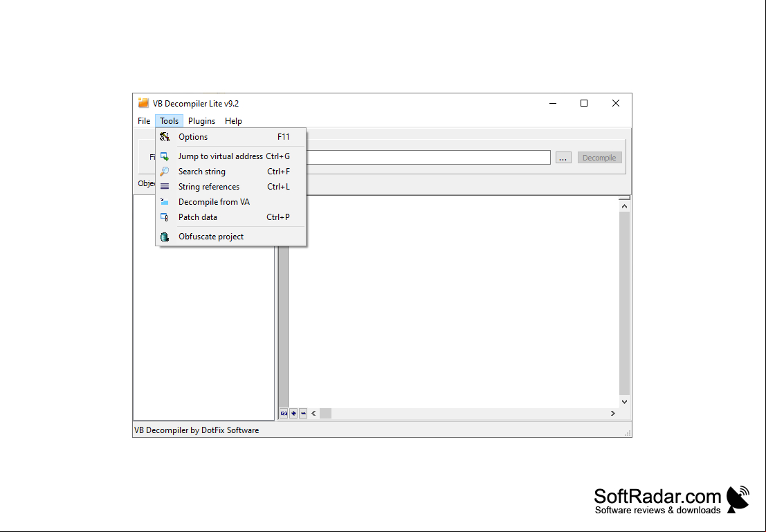
Task: Click the horizontal scrollbar right arrow
Action: (x=612, y=413)
